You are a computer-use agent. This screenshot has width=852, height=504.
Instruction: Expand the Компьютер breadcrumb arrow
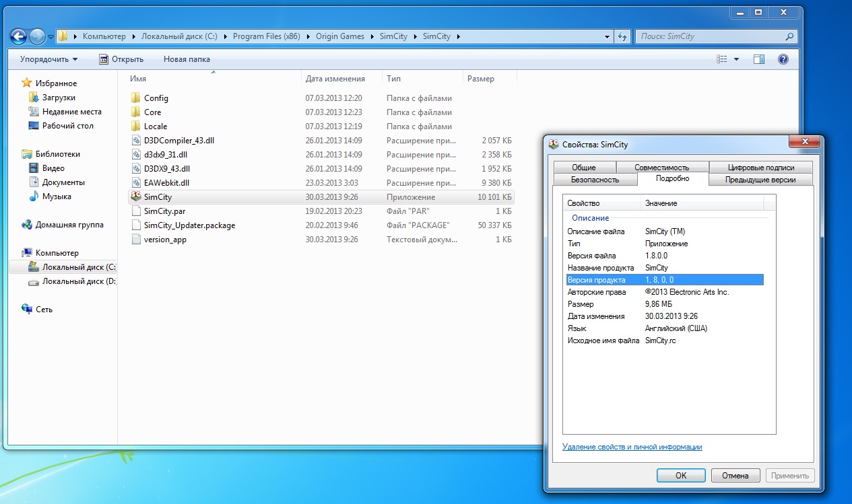133,36
